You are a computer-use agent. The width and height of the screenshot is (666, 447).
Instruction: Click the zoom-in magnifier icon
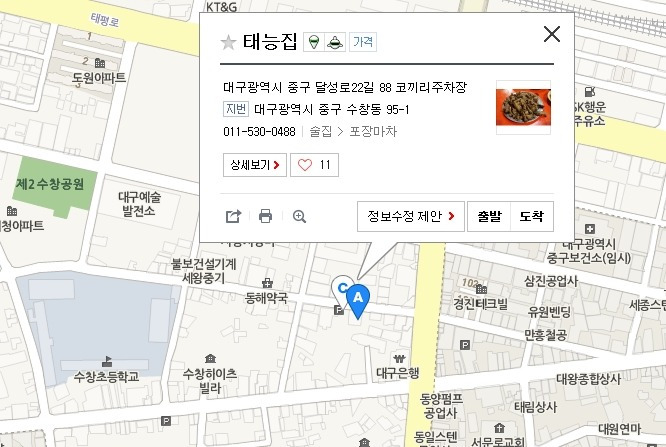coord(299,216)
